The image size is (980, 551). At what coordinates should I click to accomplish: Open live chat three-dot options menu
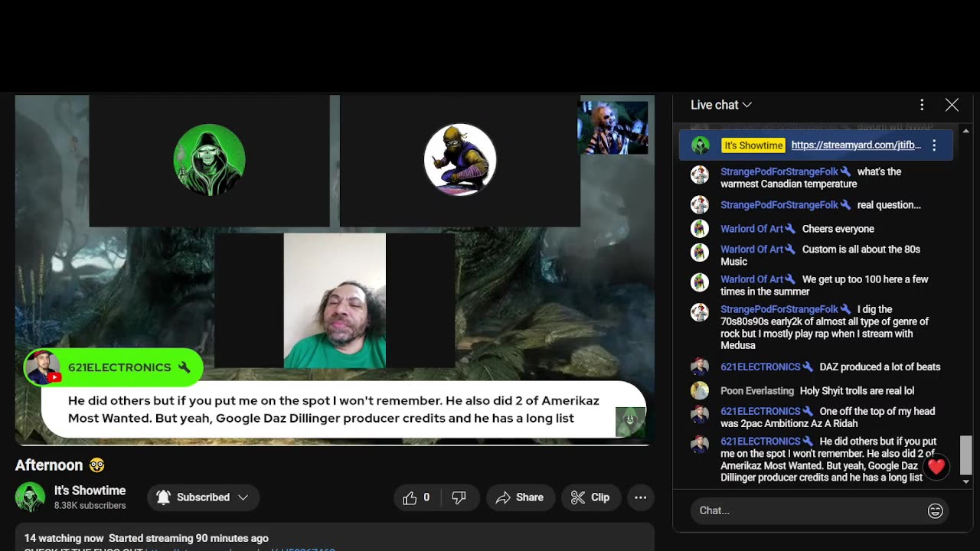(x=922, y=105)
